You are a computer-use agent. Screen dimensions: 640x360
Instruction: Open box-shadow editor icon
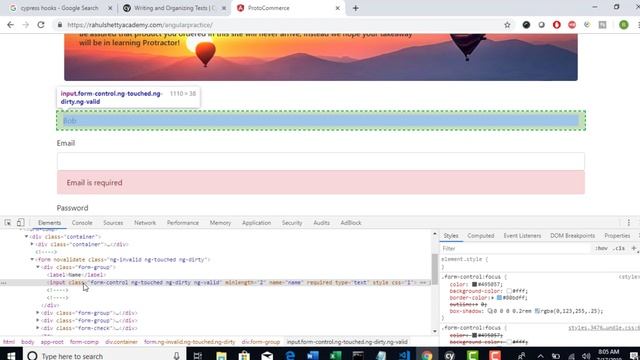[x=490, y=311]
